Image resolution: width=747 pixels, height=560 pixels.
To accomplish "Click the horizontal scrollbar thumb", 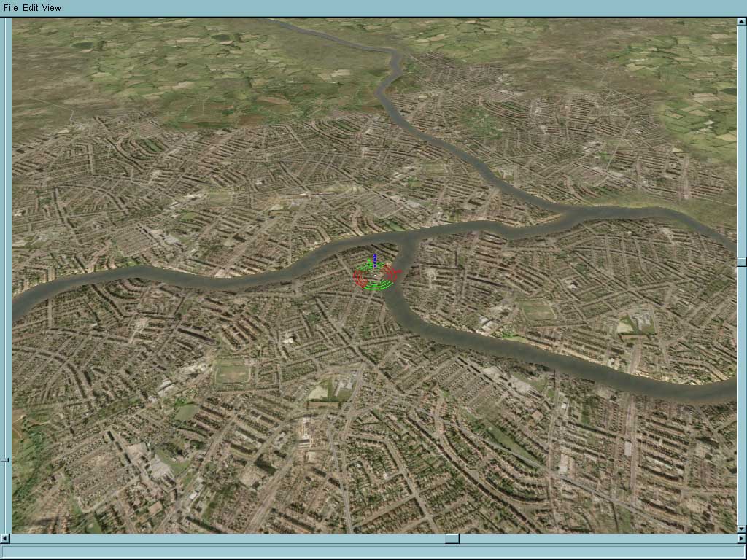I will coord(452,539).
